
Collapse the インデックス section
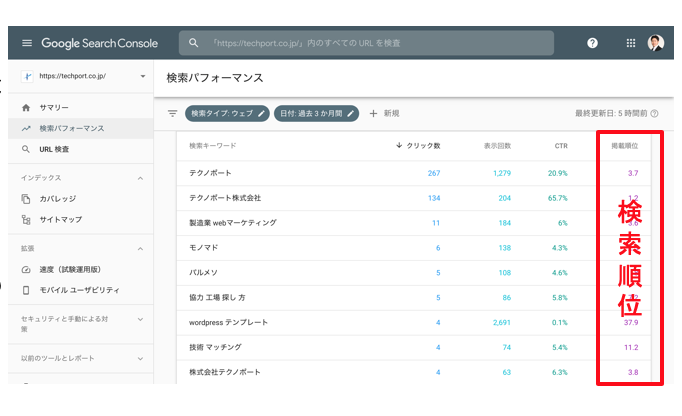pos(139,178)
